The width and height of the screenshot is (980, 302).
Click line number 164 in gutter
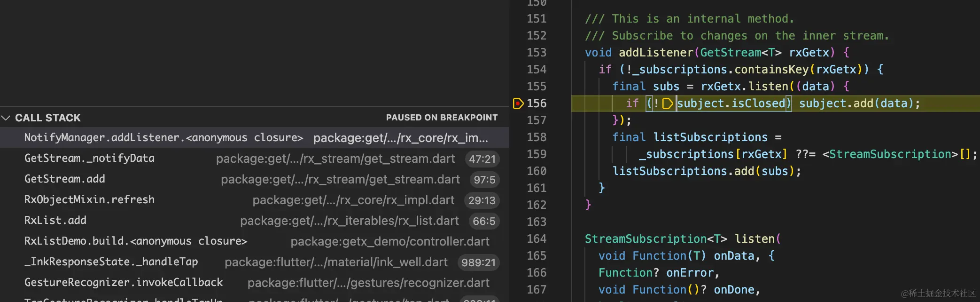click(x=537, y=239)
